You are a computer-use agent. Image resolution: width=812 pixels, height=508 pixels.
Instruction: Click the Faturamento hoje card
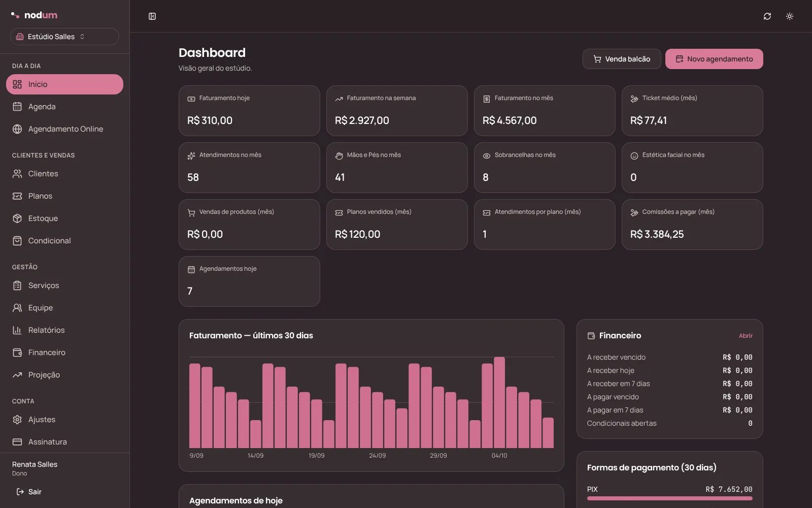point(249,111)
